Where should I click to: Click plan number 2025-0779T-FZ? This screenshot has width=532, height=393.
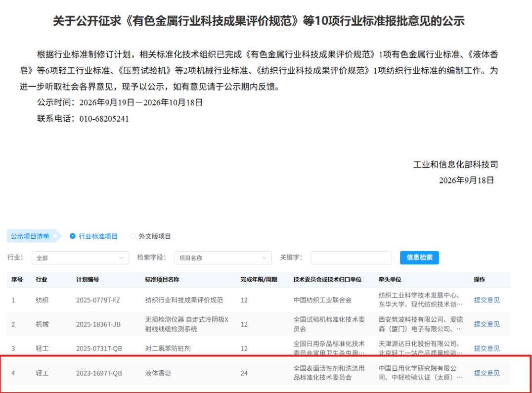[x=98, y=300]
